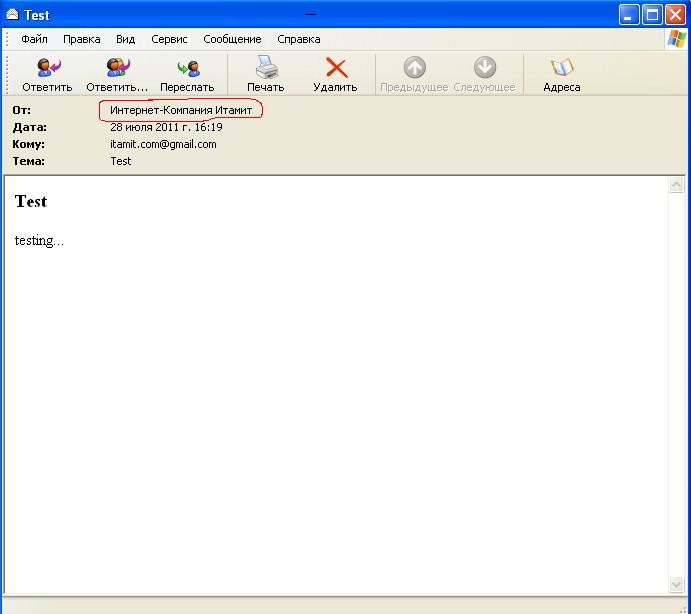Viewport: 691px width, 614px height.
Task: Close the Test message window
Action: click(675, 15)
